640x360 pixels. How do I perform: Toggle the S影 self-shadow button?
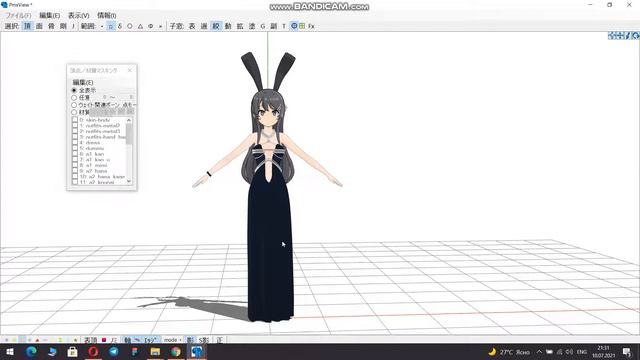click(x=204, y=340)
